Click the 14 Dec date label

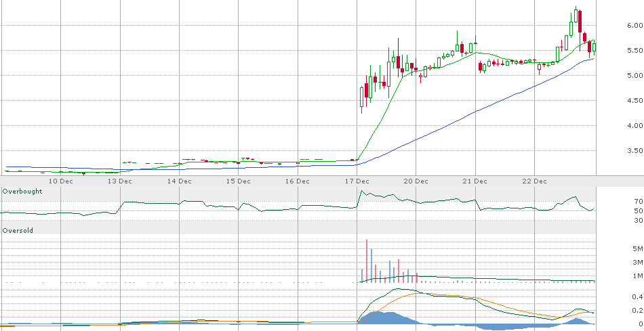(180, 181)
